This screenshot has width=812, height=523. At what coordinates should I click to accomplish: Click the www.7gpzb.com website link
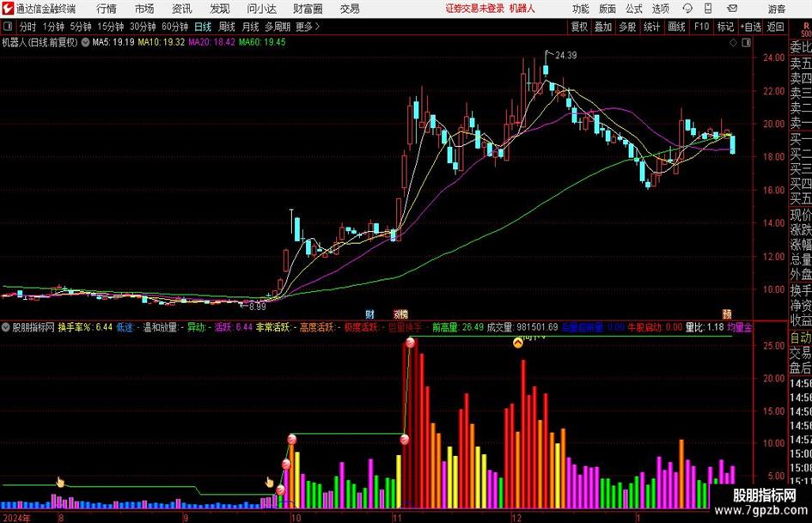[760, 509]
